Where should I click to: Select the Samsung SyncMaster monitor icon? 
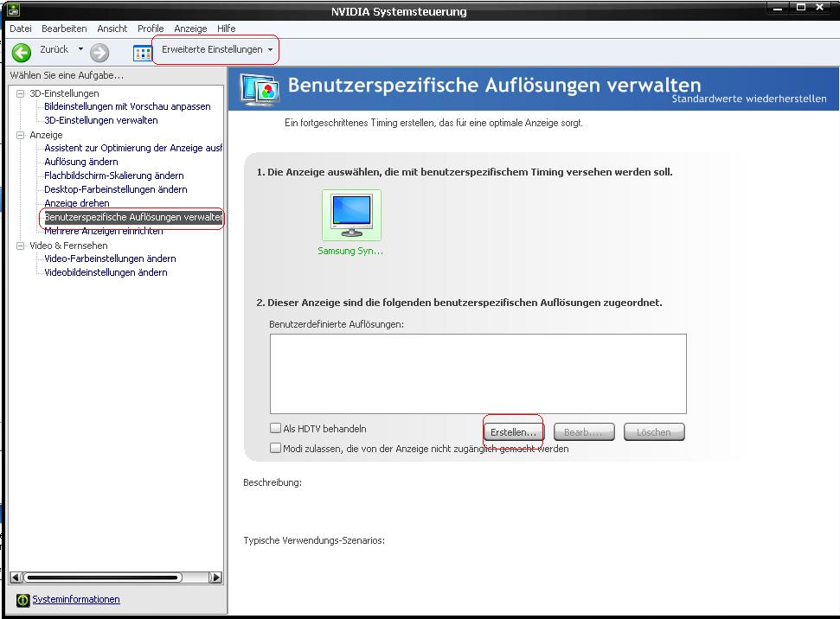[351, 215]
